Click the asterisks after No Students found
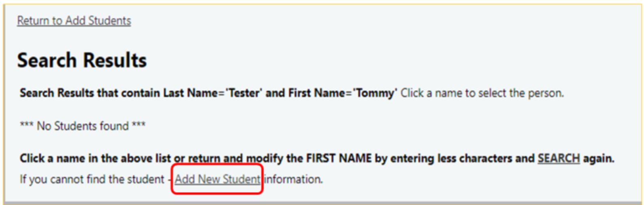644x205 pixels. pos(139,125)
